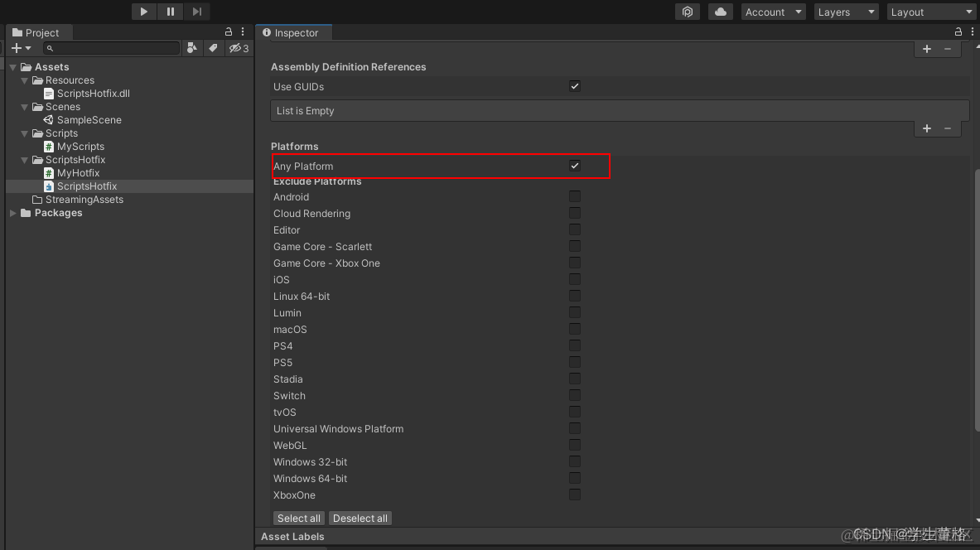Toggle the Lumin checkbox

(x=575, y=312)
